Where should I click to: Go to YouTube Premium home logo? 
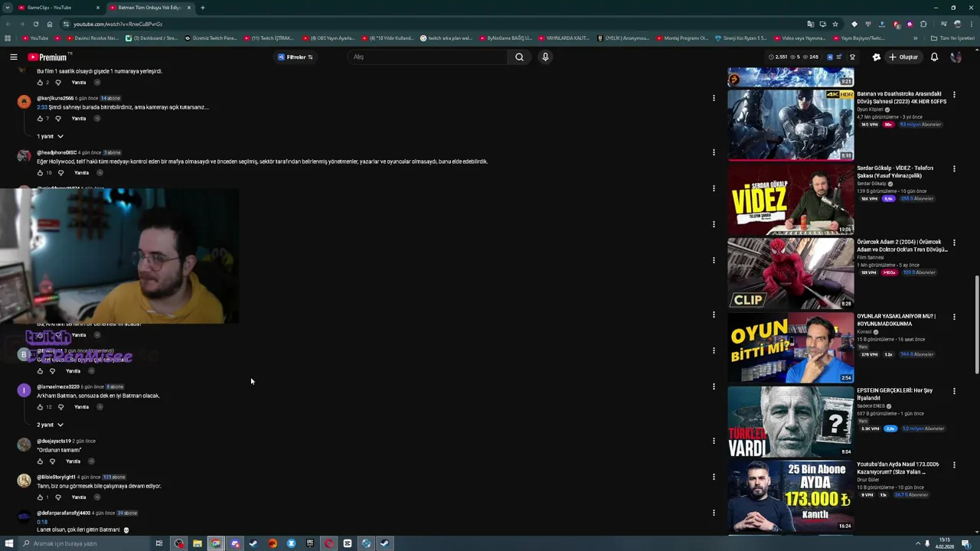pyautogui.click(x=49, y=57)
